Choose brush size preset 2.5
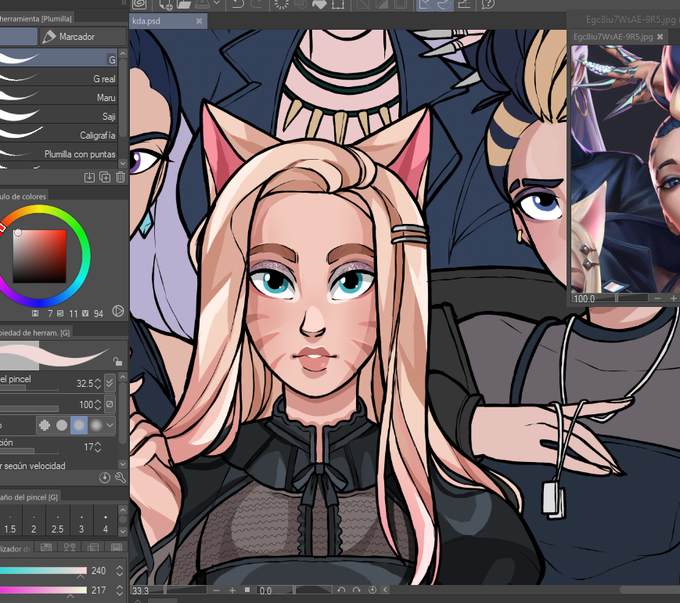Viewport: 680px width, 603px height. 57,521
